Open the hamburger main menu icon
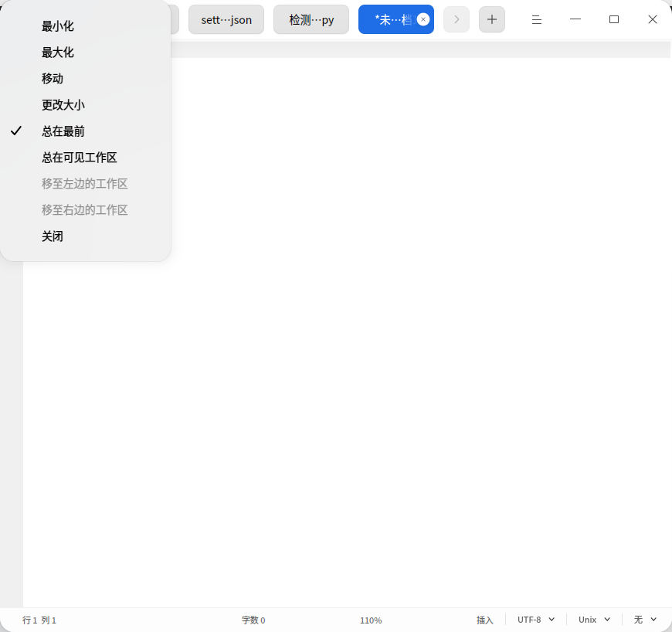 (537, 19)
